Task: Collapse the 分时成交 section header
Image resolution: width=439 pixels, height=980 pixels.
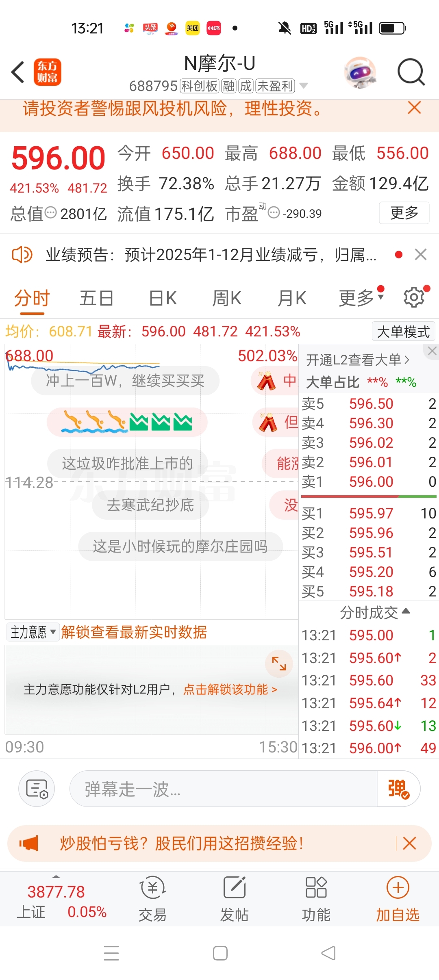Action: click(375, 612)
